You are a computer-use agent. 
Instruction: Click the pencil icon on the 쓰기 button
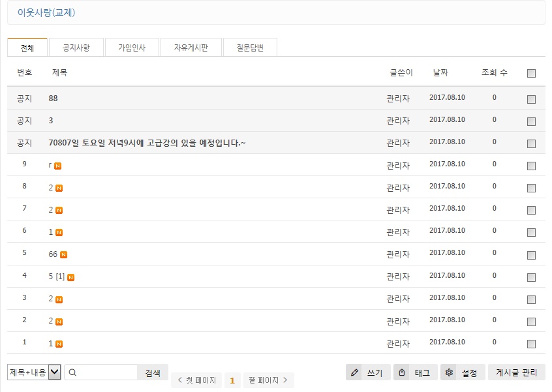tap(355, 372)
